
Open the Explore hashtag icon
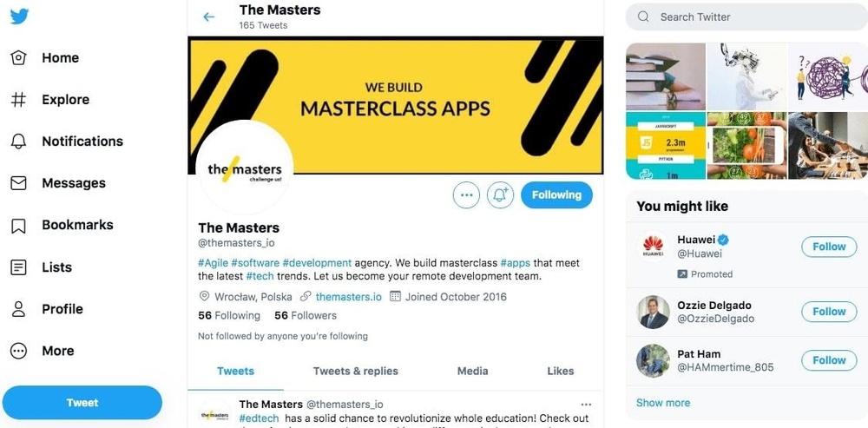pos(19,100)
